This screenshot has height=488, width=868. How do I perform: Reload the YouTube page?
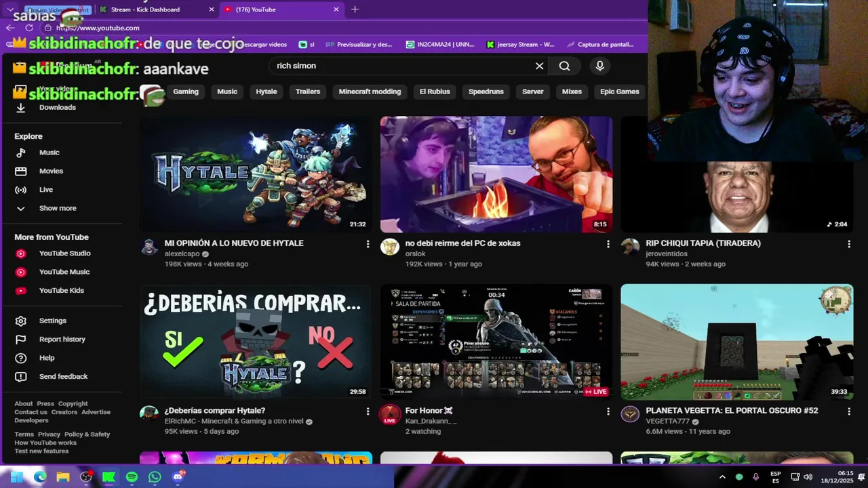29,28
